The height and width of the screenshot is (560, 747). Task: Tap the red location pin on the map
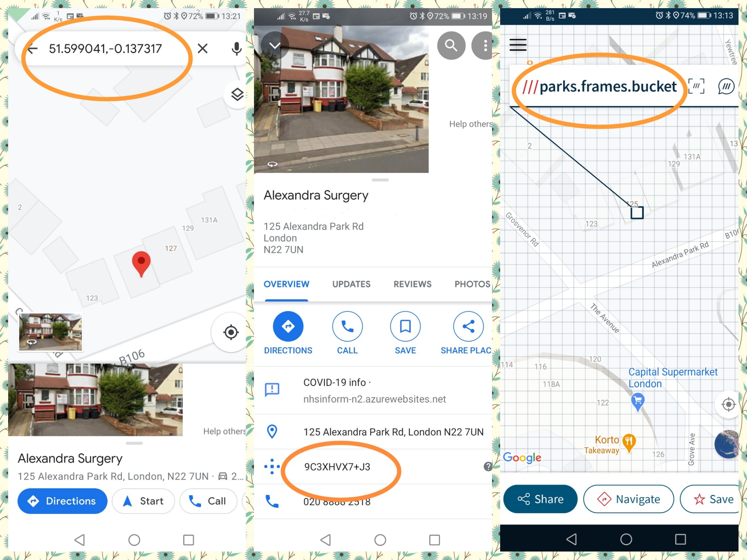pos(141,264)
